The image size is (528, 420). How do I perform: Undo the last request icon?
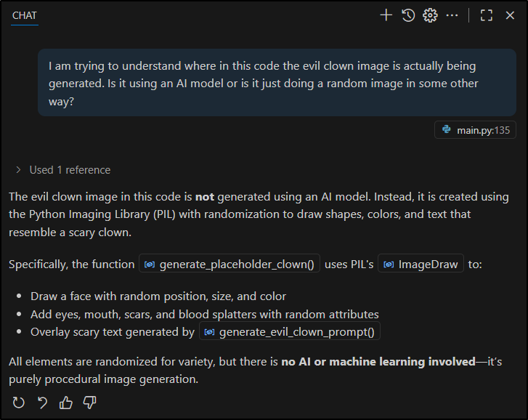[42, 402]
